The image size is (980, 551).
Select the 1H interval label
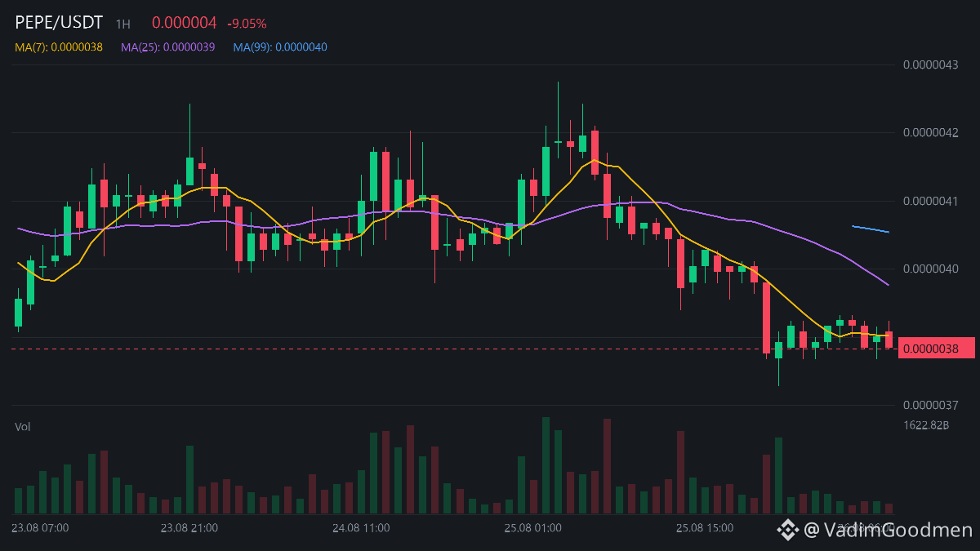[x=122, y=24]
